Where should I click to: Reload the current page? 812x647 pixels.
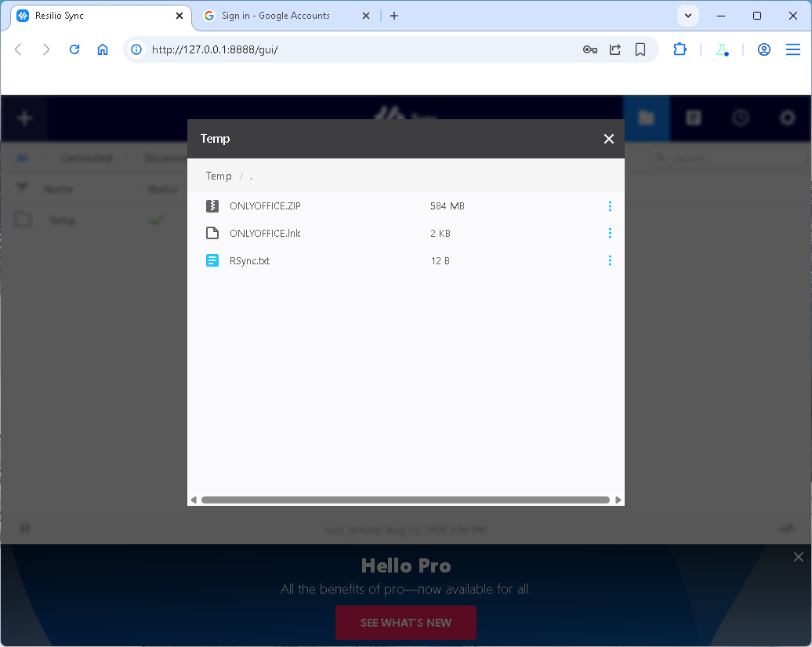pos(74,49)
